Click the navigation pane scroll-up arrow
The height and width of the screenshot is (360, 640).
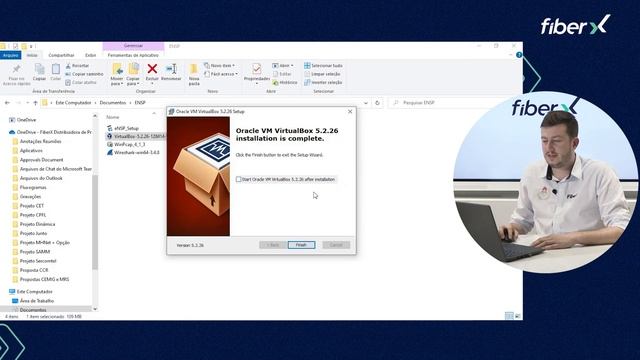pos(95,116)
